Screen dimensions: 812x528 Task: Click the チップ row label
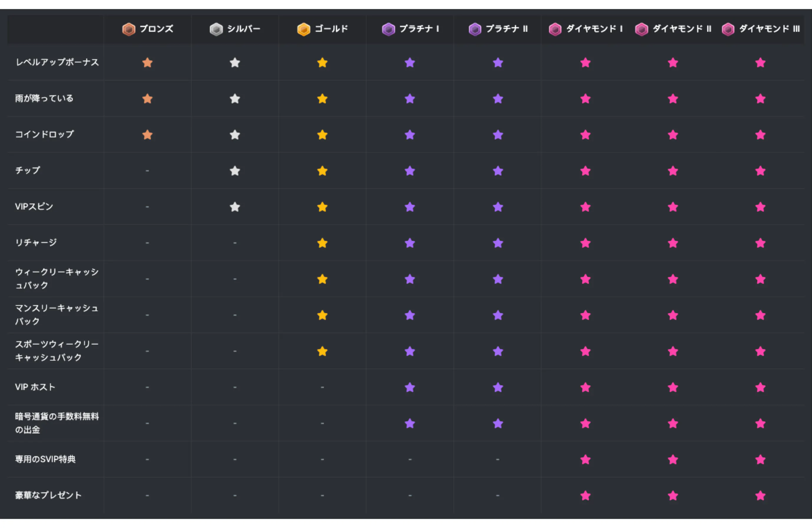click(28, 170)
